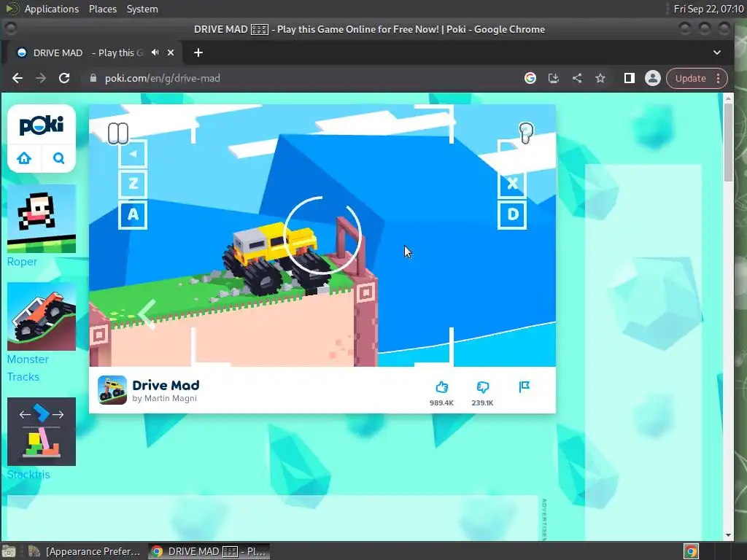Click the A key button in game
This screenshot has width=747, height=560.
coord(133,214)
